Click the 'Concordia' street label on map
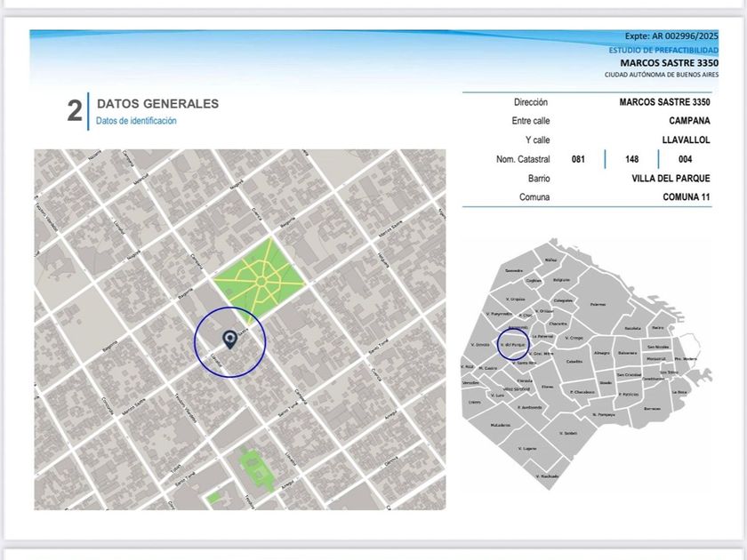 [108, 405]
